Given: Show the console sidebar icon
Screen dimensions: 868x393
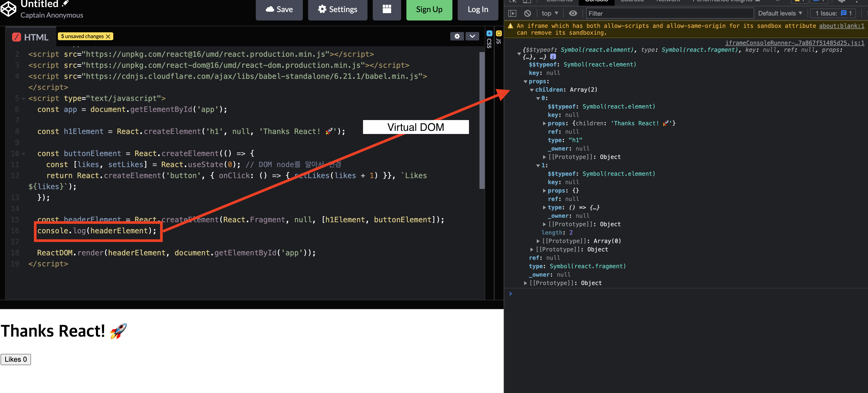Looking at the screenshot, I should coord(512,13).
